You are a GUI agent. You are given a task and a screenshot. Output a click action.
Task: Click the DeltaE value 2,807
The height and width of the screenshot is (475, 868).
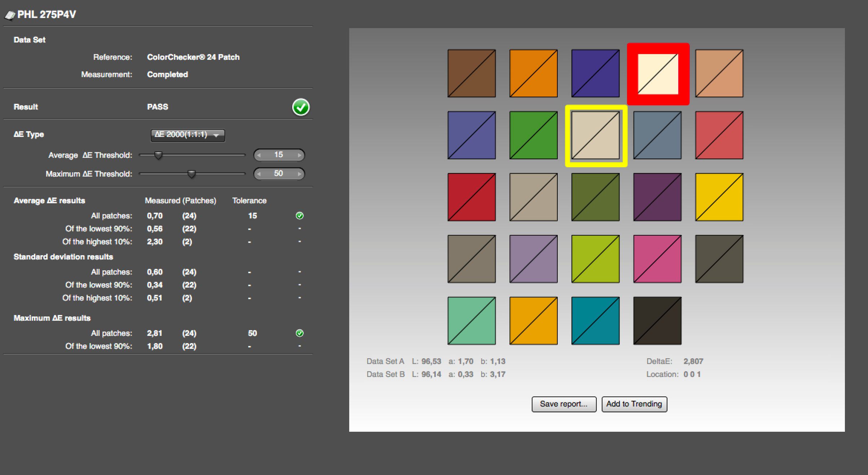tap(693, 361)
